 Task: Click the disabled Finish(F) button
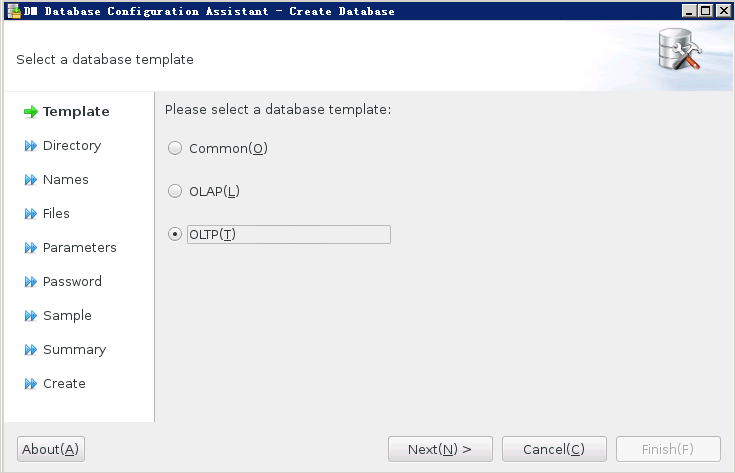pos(668,449)
